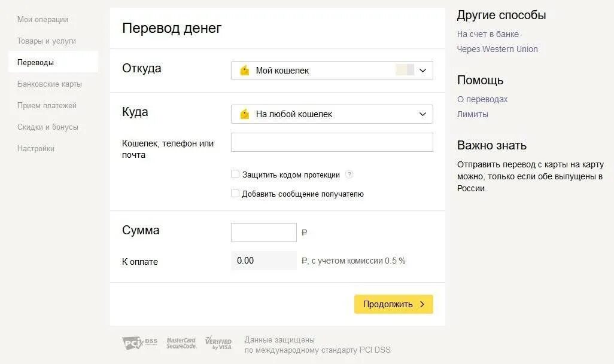Expand the Мой кошелек source dropdown
The height and width of the screenshot is (364, 614).
[x=422, y=71]
